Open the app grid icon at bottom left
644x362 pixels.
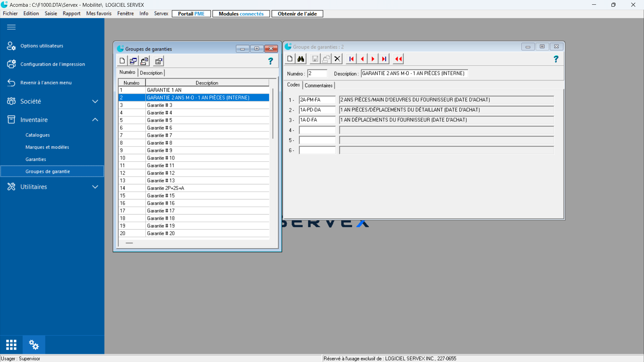tap(11, 345)
